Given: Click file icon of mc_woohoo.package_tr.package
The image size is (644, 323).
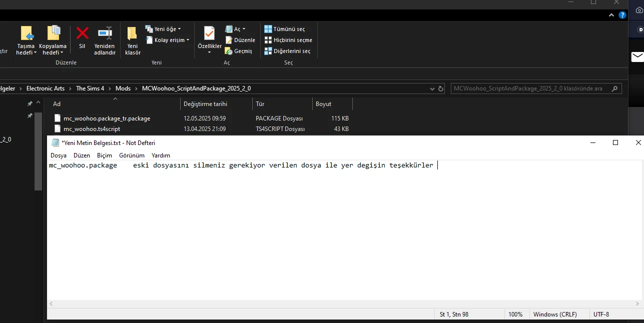Looking at the screenshot, I should pyautogui.click(x=57, y=118).
